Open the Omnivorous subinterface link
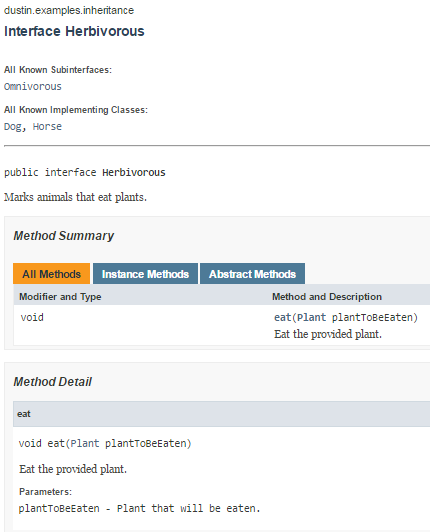The height and width of the screenshot is (532, 430). [x=33, y=87]
